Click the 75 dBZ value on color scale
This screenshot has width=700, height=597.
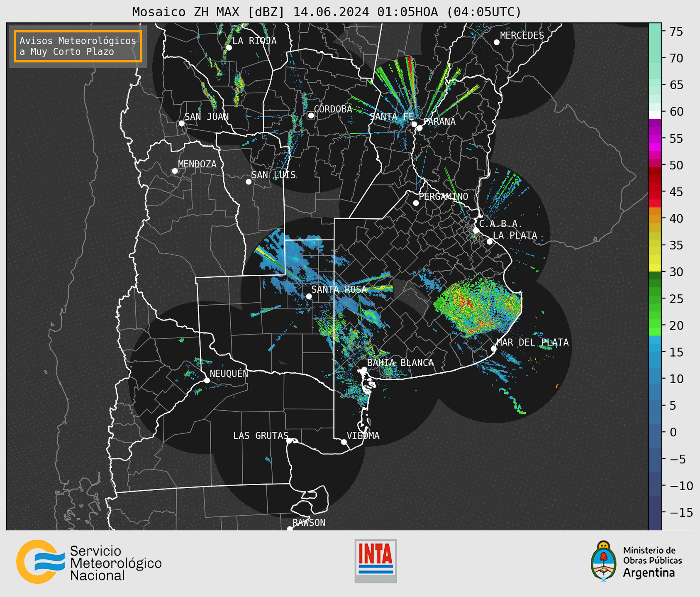(676, 32)
